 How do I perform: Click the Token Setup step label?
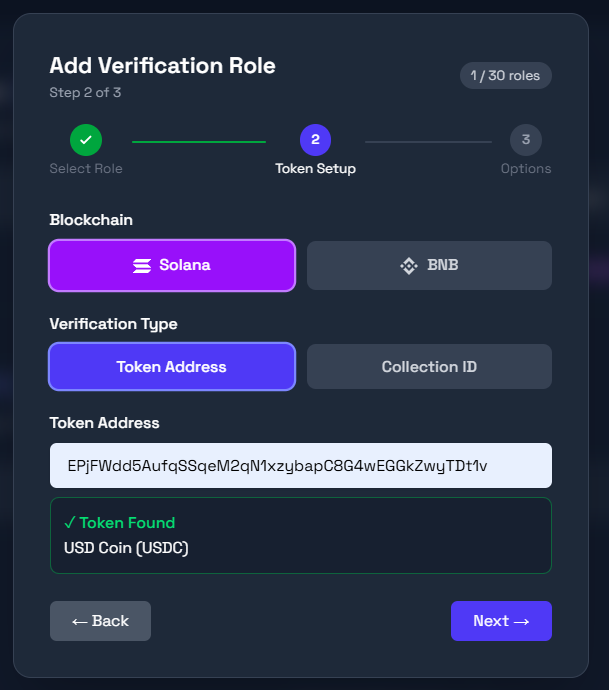click(315, 169)
